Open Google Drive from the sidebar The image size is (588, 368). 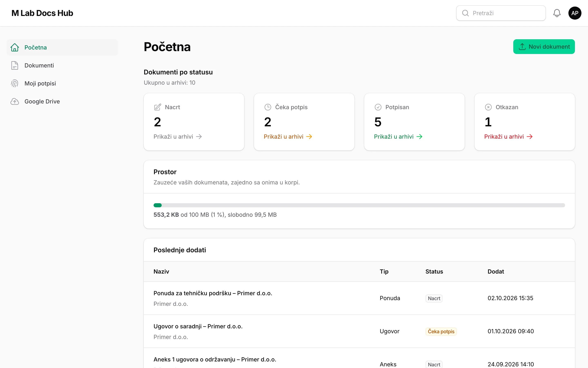(62, 101)
